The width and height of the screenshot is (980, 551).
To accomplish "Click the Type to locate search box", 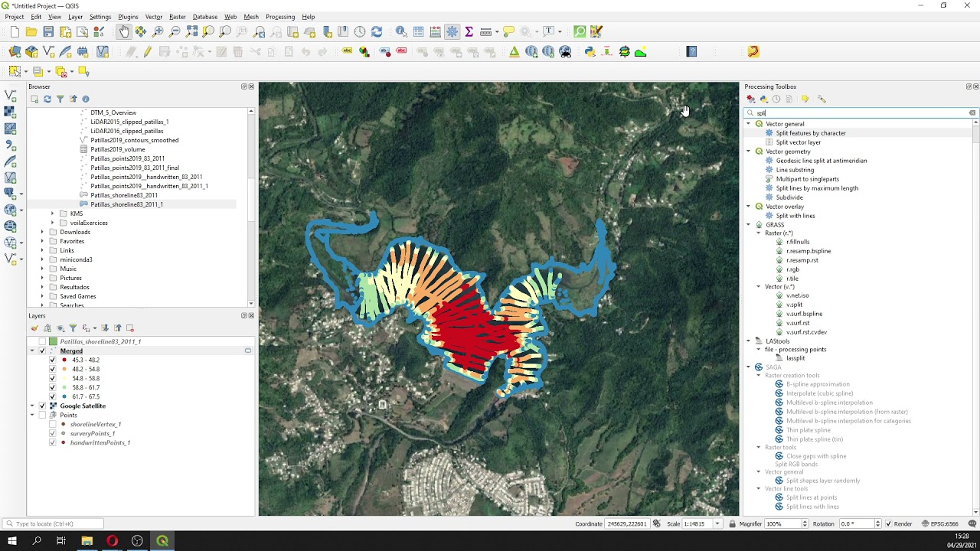I will click(x=54, y=523).
